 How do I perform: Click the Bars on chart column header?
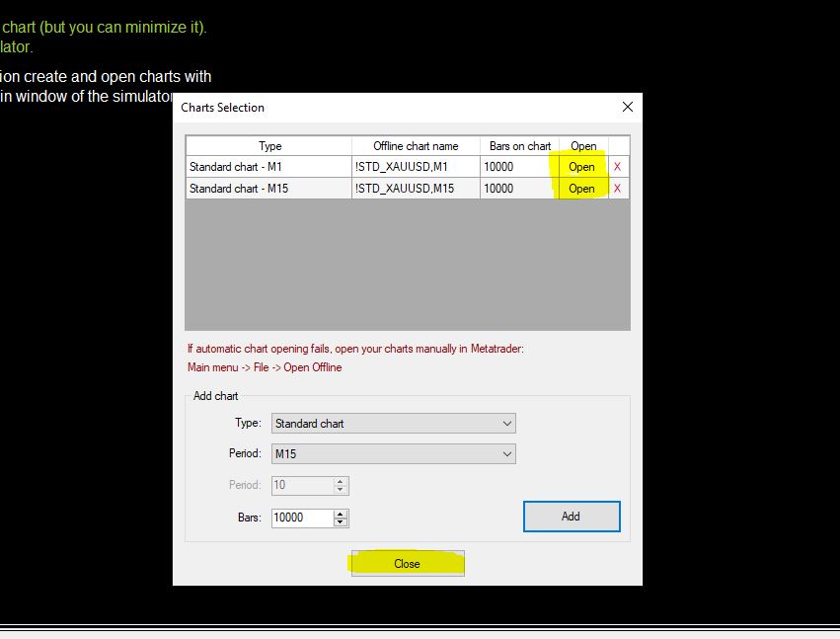(519, 146)
